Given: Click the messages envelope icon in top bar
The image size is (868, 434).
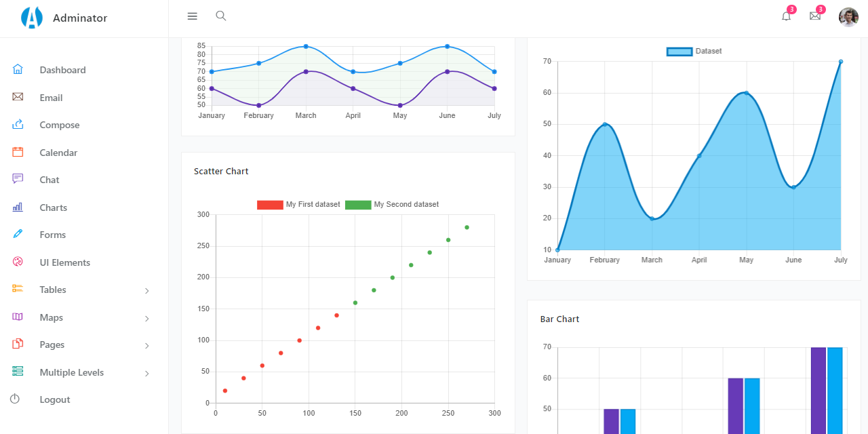Looking at the screenshot, I should click(815, 15).
